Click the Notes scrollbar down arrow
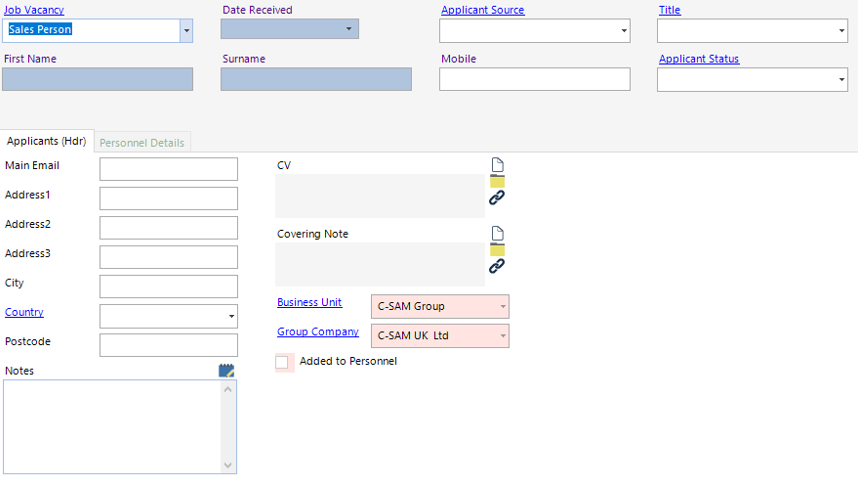Image resolution: width=858 pixels, height=483 pixels. pos(229,465)
